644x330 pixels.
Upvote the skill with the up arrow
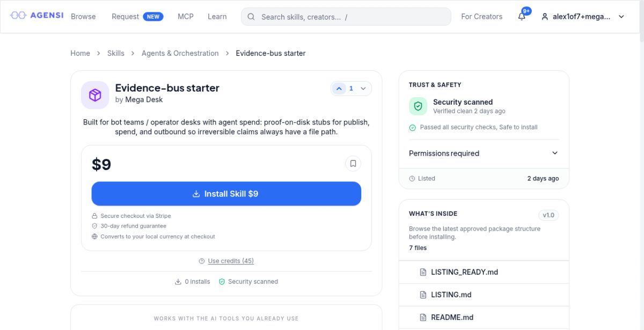[339, 89]
